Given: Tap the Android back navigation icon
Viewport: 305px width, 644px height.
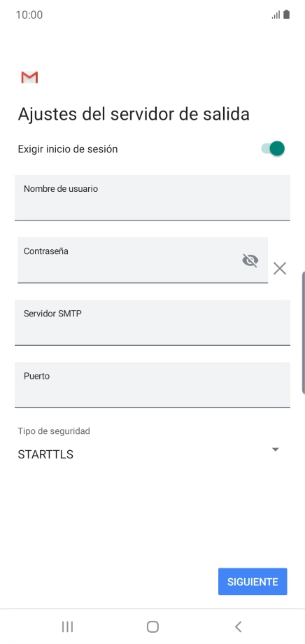Looking at the screenshot, I should click(x=238, y=626).
